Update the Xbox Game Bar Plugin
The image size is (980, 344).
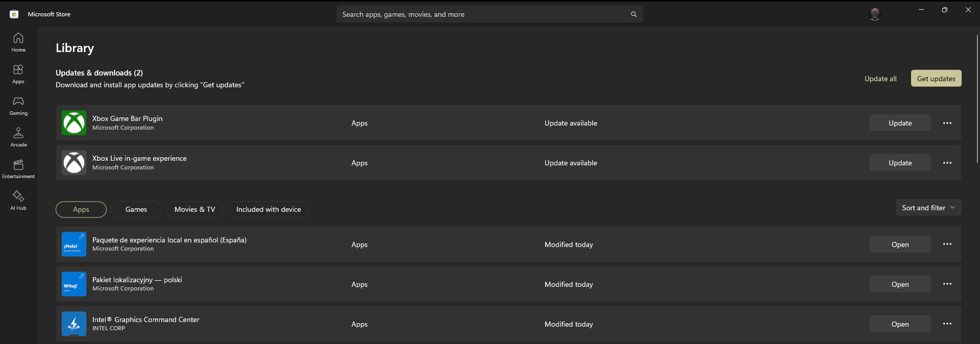pos(900,123)
